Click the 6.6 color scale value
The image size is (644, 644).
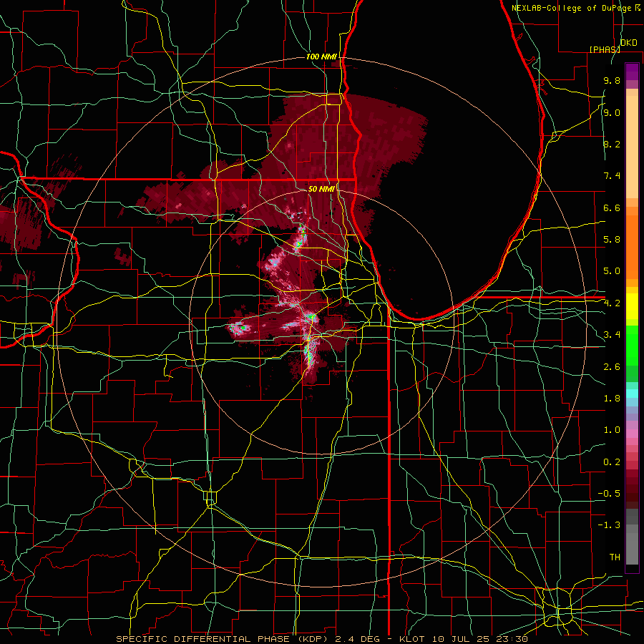(612, 208)
